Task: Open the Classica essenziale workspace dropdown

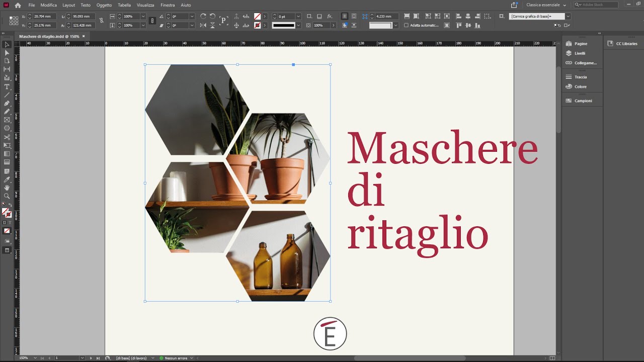Action: (x=546, y=5)
